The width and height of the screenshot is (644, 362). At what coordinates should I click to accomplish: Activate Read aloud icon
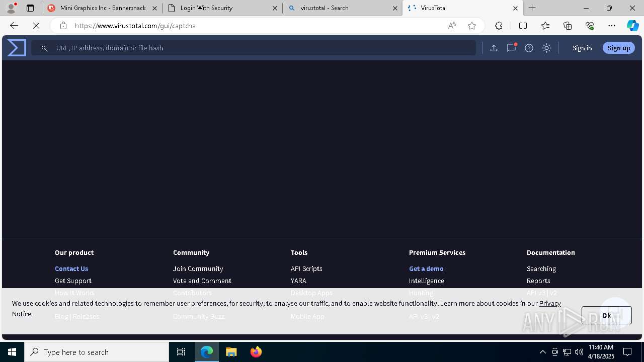[x=452, y=26]
